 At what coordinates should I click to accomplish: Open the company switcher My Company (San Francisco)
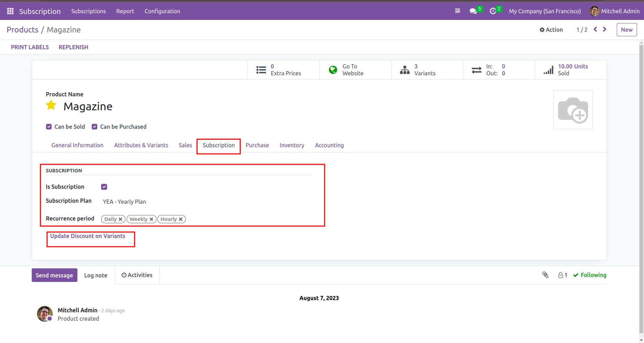tap(545, 11)
